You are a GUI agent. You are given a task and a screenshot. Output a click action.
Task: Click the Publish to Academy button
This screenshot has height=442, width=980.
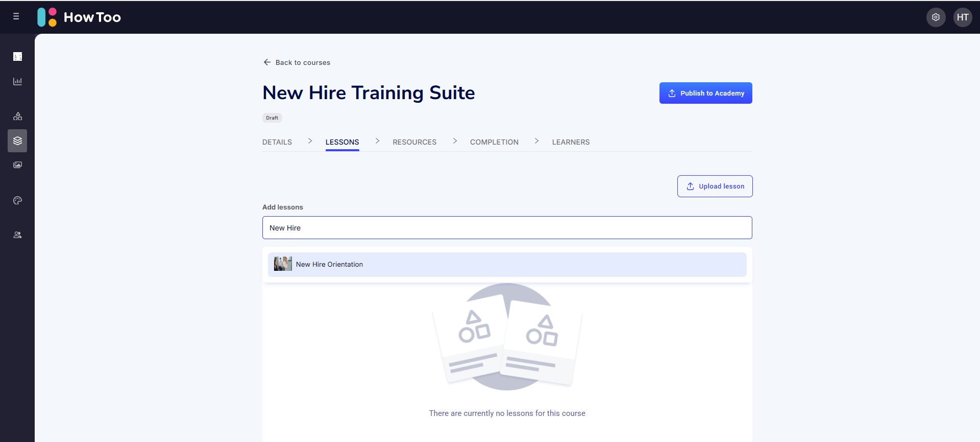(705, 93)
